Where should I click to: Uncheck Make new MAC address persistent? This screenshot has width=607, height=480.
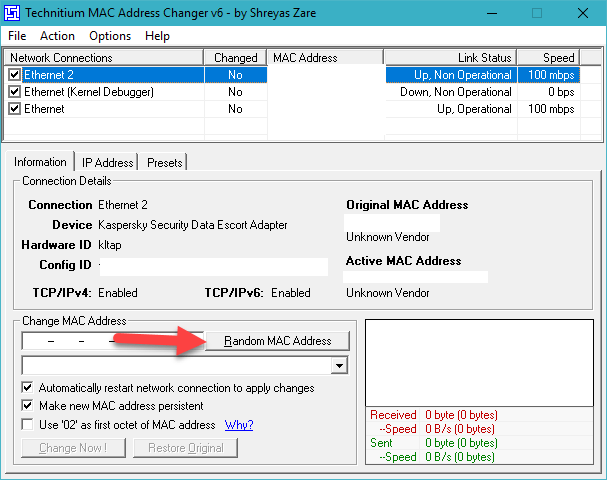tap(27, 406)
